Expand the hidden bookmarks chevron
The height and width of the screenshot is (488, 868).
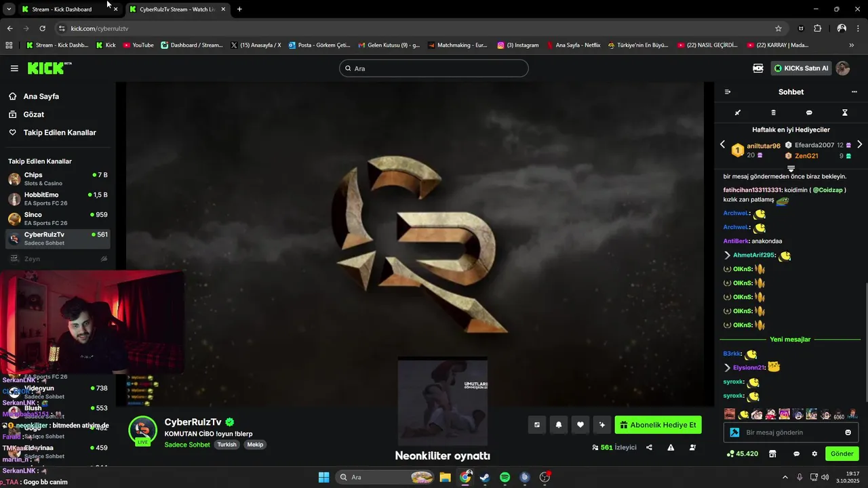pyautogui.click(x=852, y=45)
